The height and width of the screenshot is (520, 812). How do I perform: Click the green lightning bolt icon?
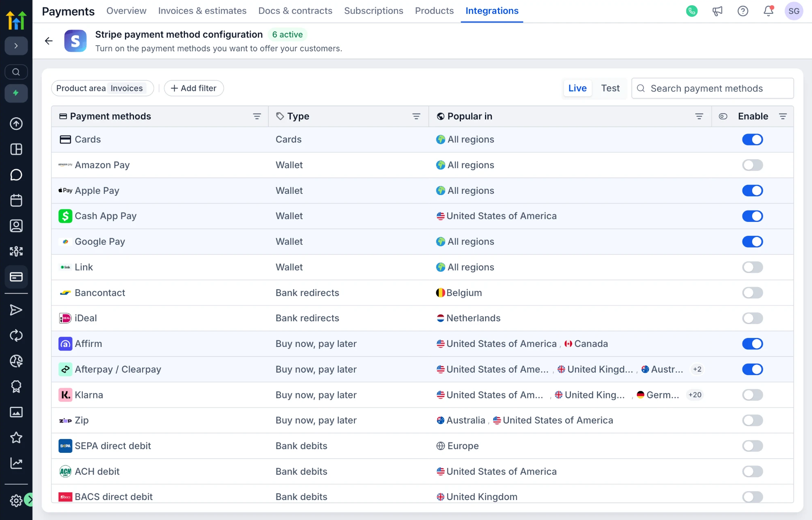click(x=16, y=93)
